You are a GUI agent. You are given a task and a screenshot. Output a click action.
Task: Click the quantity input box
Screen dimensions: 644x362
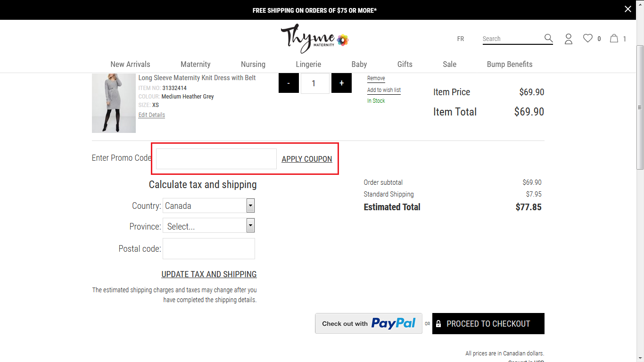(x=315, y=83)
